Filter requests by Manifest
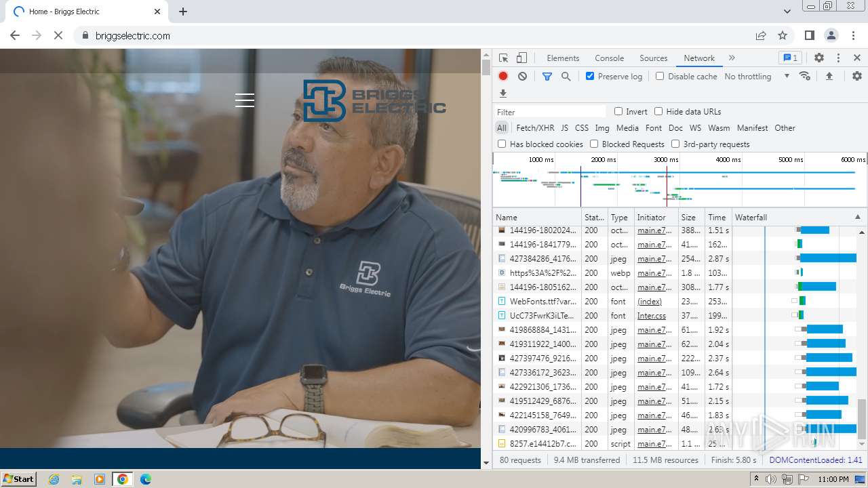The width and height of the screenshot is (868, 488). (753, 128)
